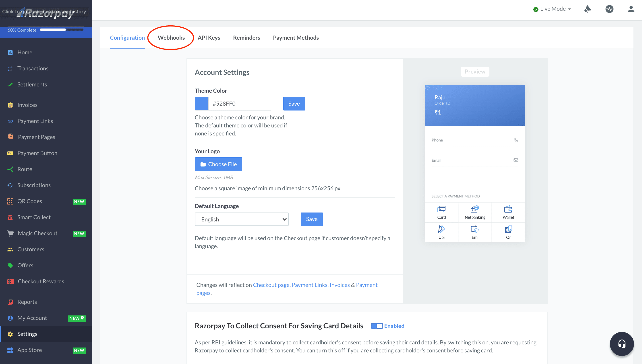Select Upi in checkout preview

441,232
